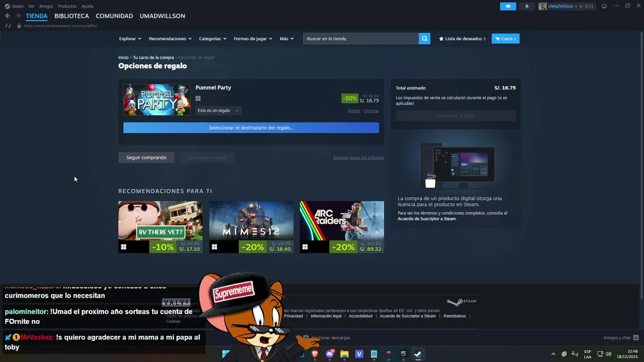Image resolution: width=644 pixels, height=362 pixels.
Task: Click the Reembolsos footer link
Action: [455, 316]
